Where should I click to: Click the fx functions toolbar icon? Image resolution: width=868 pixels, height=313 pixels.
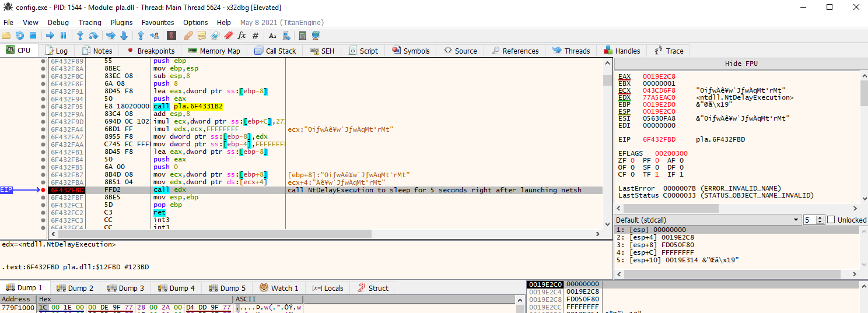pyautogui.click(x=242, y=36)
